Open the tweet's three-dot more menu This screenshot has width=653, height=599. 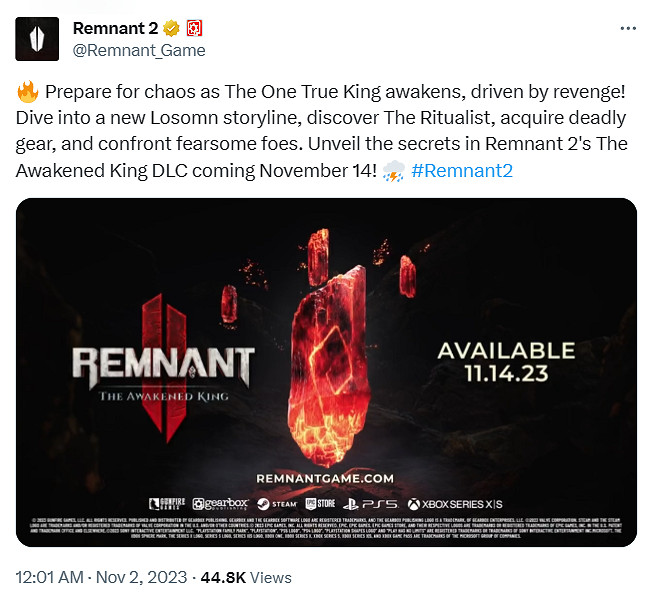[x=627, y=29]
